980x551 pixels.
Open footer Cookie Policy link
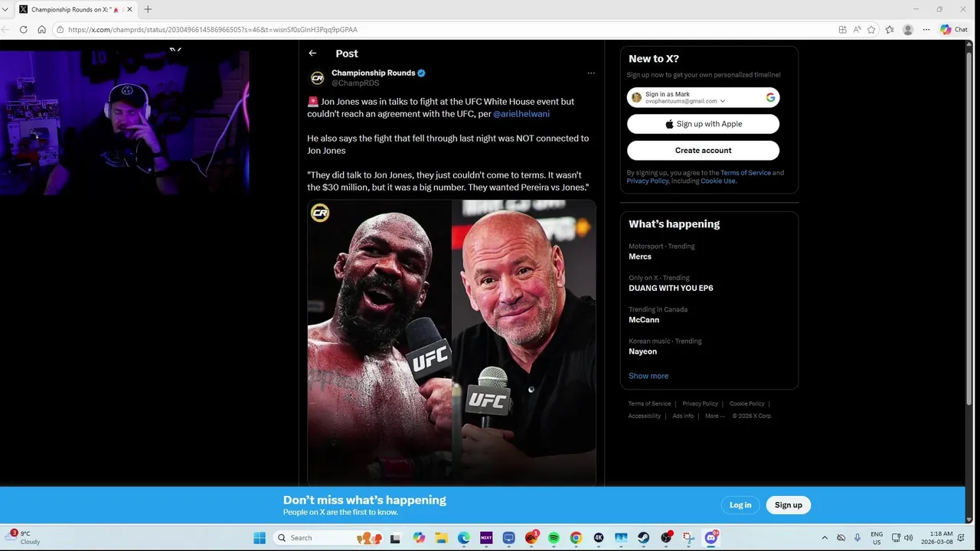pyautogui.click(x=746, y=404)
